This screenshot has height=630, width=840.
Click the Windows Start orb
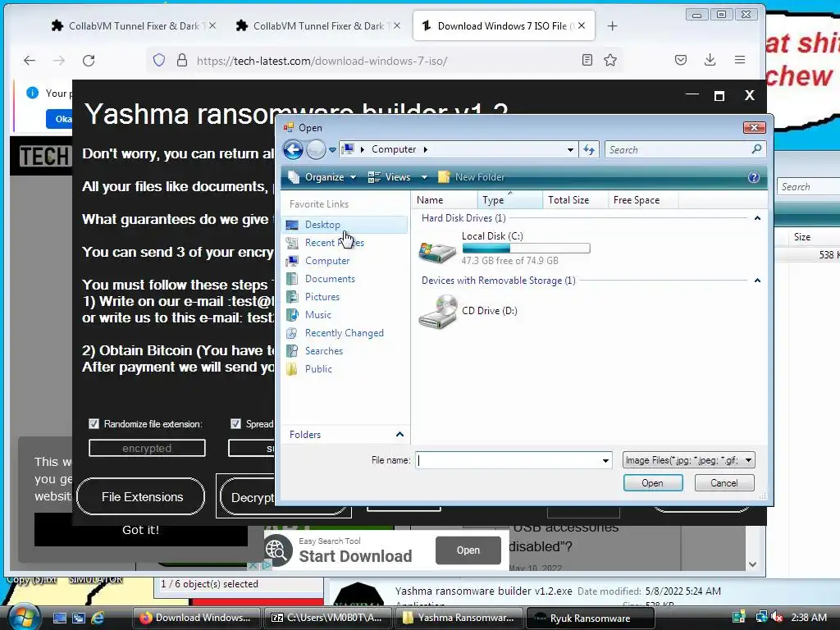[22, 617]
